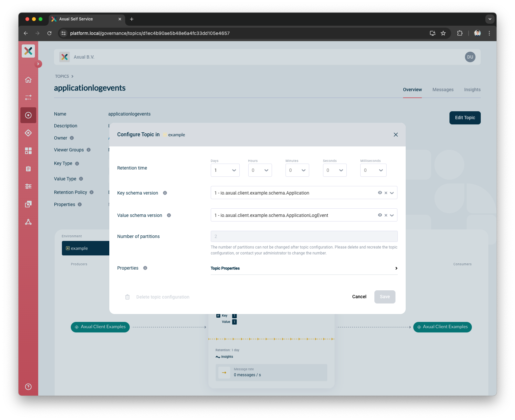Click the Save button
Viewport: 515px width, 420px height.
(x=385, y=297)
